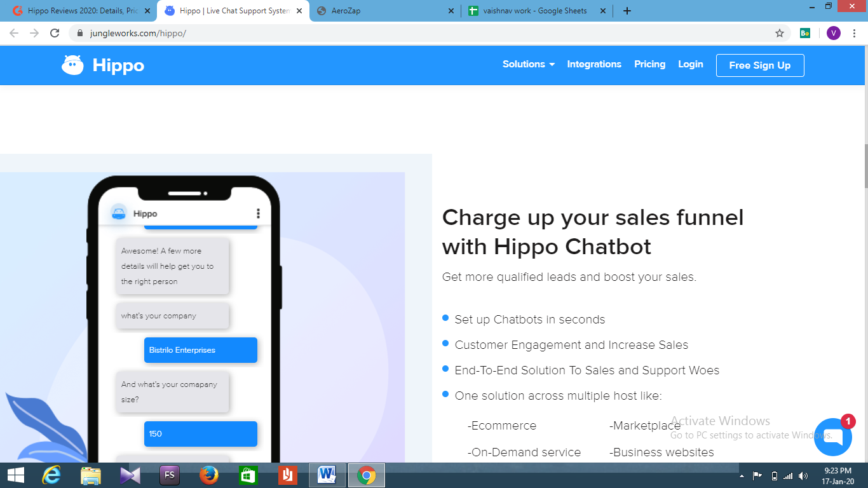Bookmark this page with the star icon

coord(780,33)
